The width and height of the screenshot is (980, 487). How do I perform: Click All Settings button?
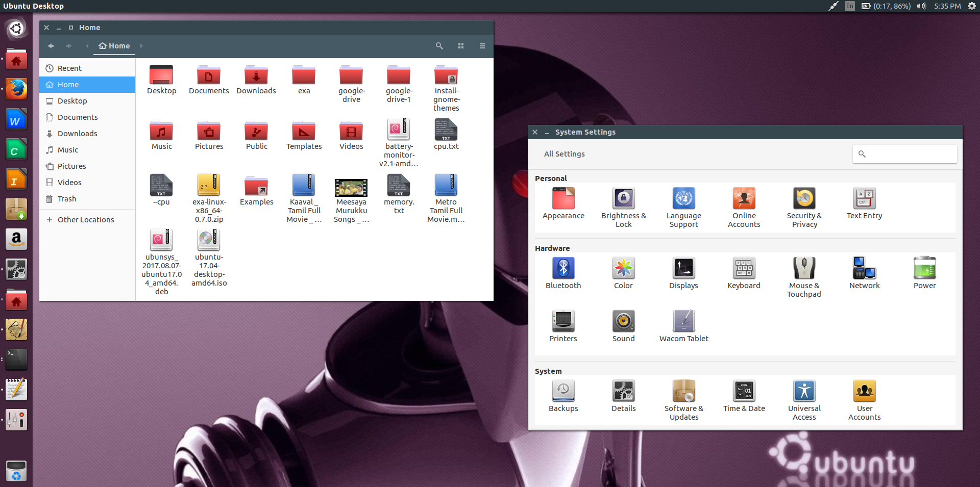pos(564,154)
